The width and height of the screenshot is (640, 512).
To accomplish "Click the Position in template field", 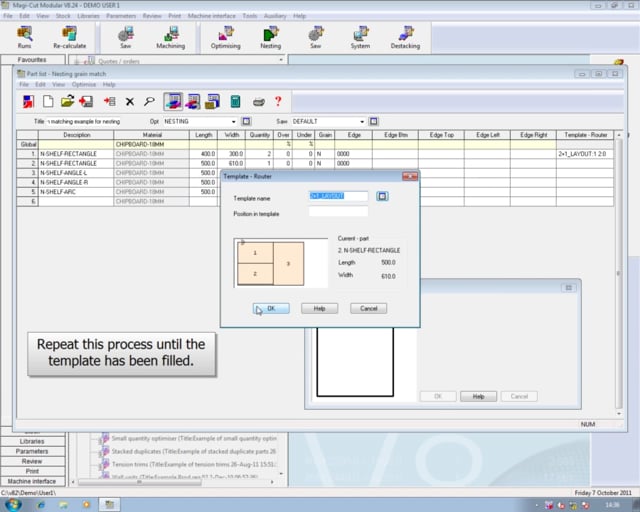I will [338, 211].
